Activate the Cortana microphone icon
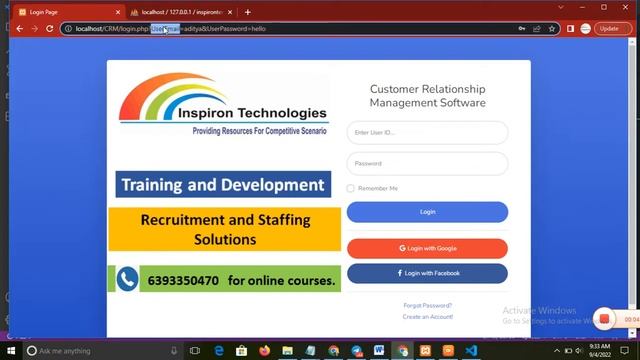The image size is (640, 360). (x=174, y=351)
